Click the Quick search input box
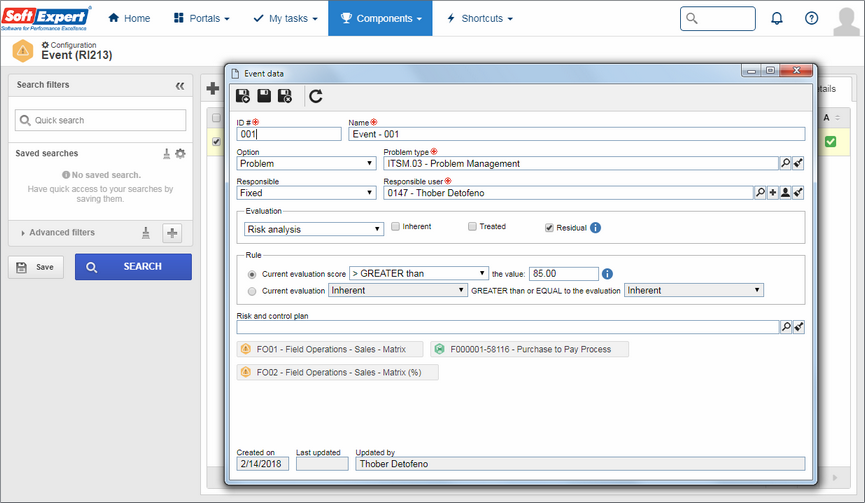The width and height of the screenshot is (865, 503). pos(100,120)
